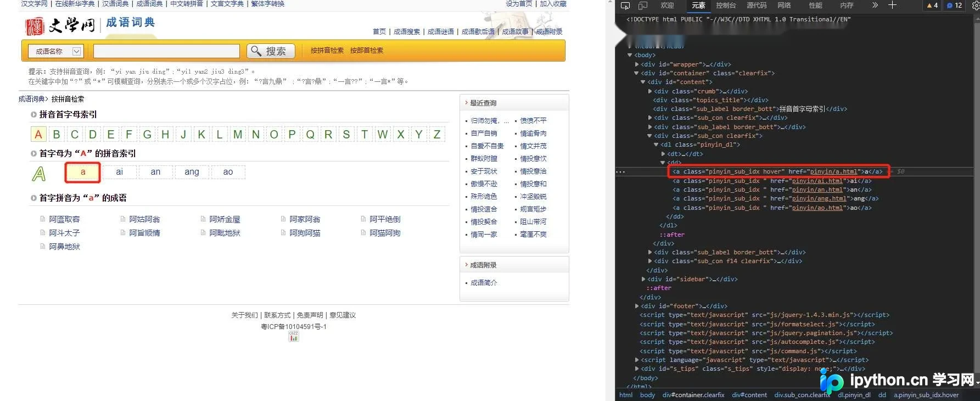Screen dimensions: 980x401
Task: Open the issues counter showing 12
Action: coord(955,5)
